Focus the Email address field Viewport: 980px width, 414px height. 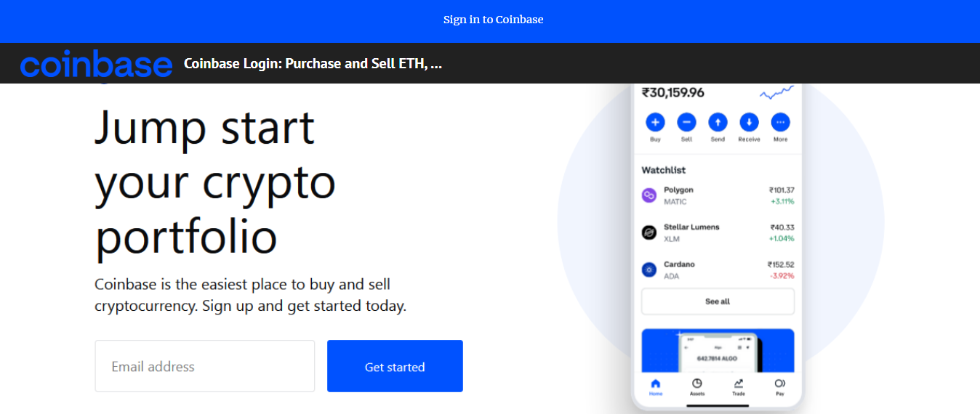pyautogui.click(x=204, y=366)
